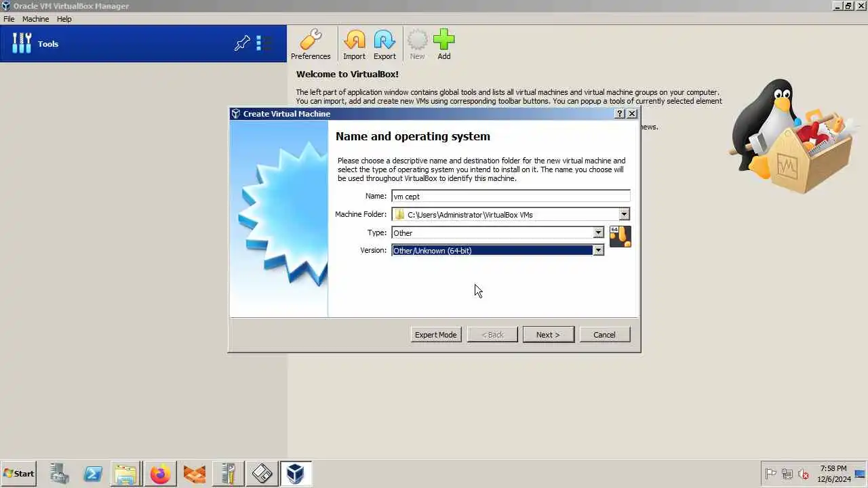Click the Name field containing vm cept
Screen dimensions: 868x488
(x=511, y=196)
